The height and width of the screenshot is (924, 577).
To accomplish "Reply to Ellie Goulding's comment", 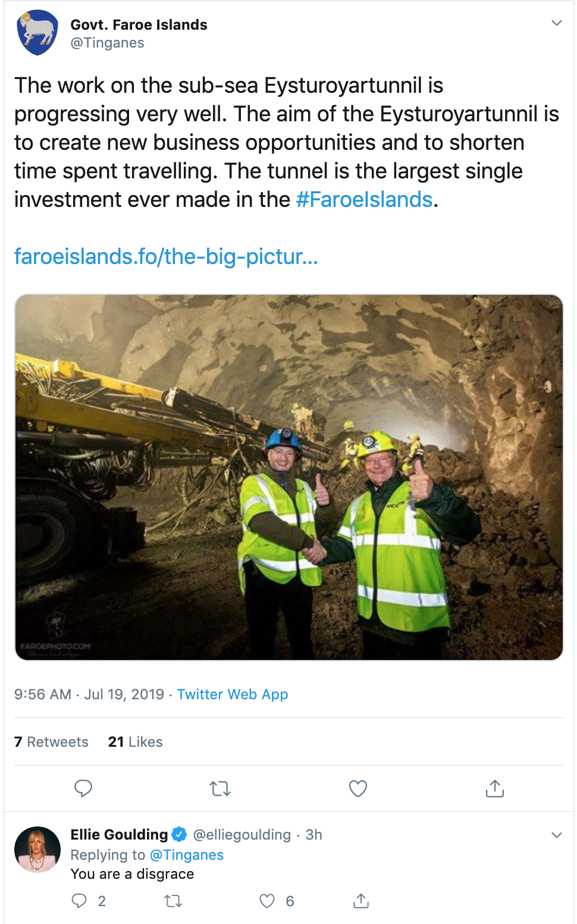I will coord(79,901).
